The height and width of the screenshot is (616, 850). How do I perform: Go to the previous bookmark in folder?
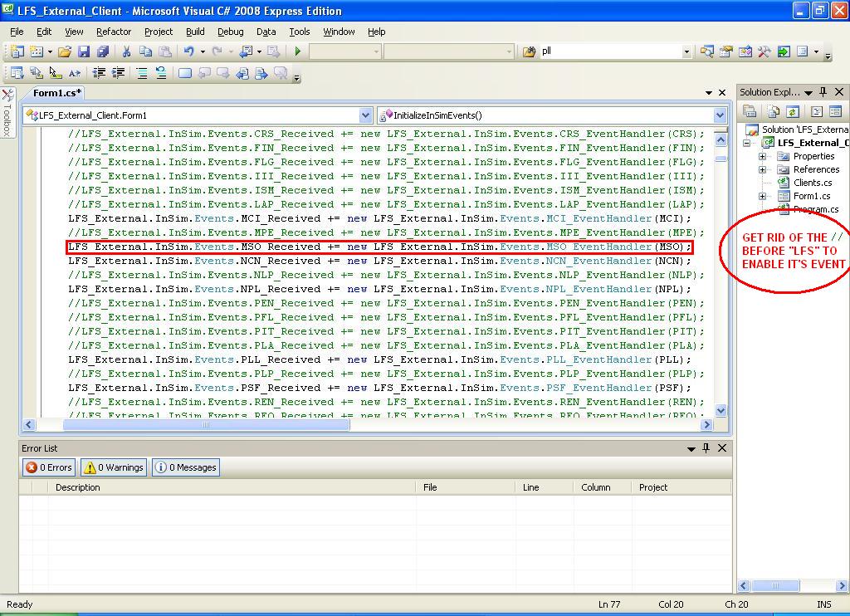(x=242, y=73)
